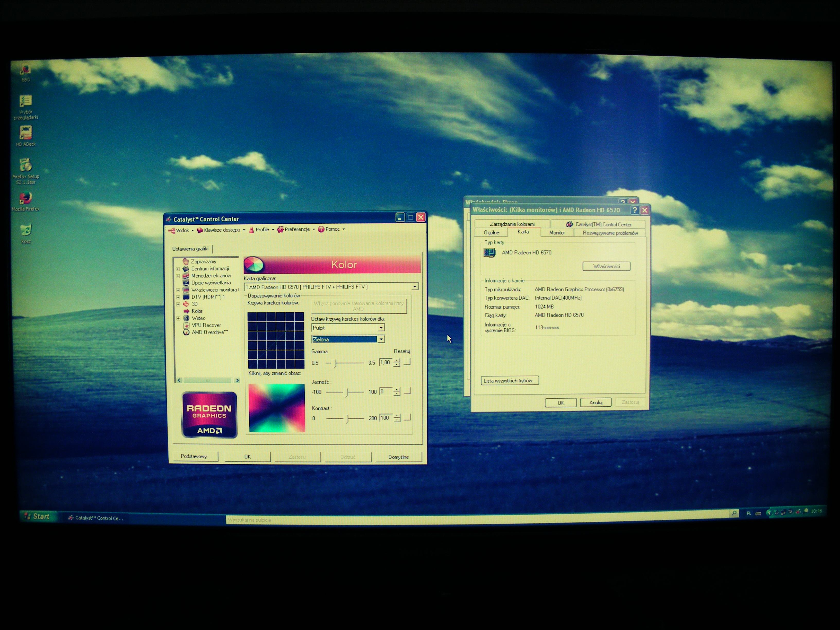Click the Kontrast slider
This screenshot has height=630, width=840.
(x=345, y=418)
